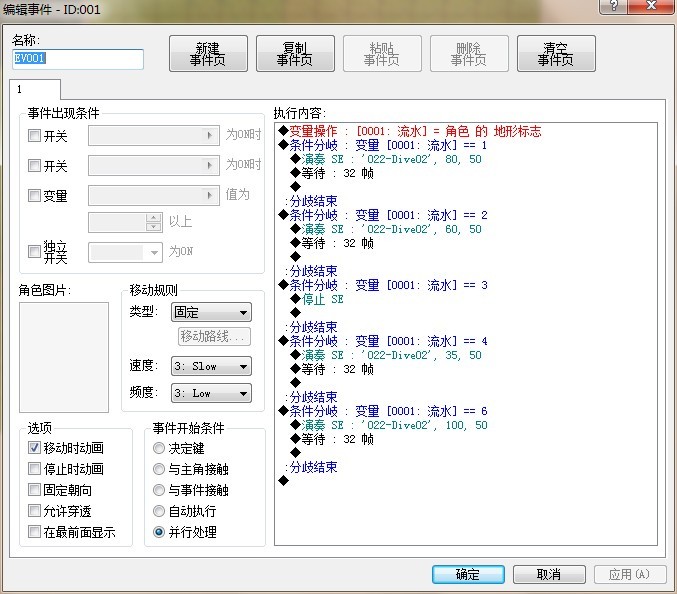Check 允许穿透 option
Viewport: 677px width, 594px height.
(x=34, y=511)
